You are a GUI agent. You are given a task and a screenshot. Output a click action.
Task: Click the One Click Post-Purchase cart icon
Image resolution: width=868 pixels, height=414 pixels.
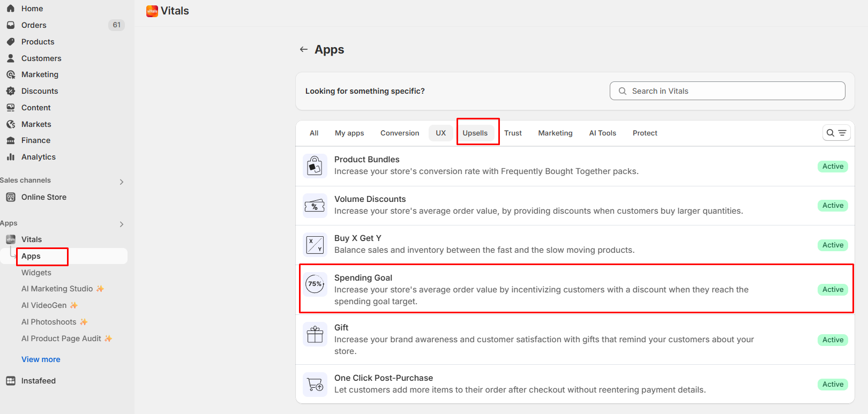[x=315, y=384]
